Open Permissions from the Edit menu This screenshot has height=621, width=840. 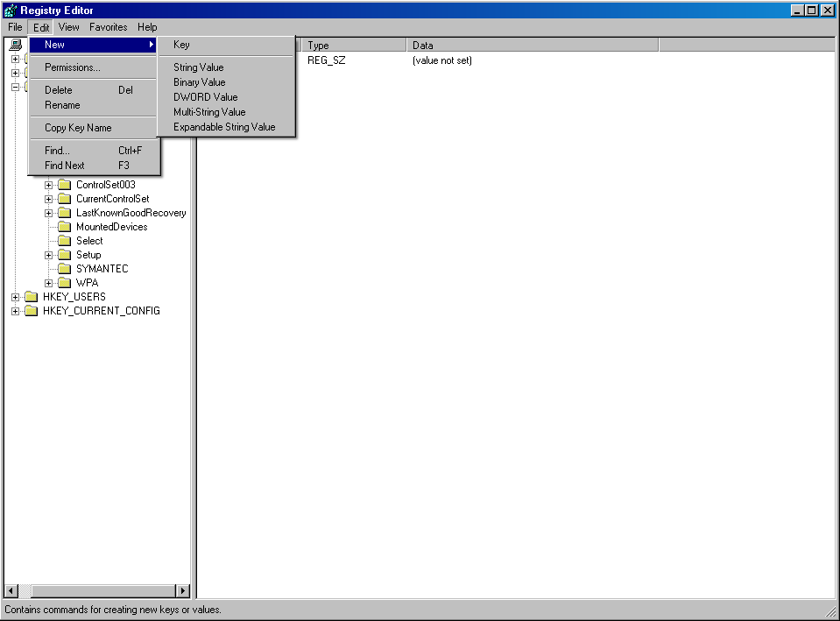(93, 67)
